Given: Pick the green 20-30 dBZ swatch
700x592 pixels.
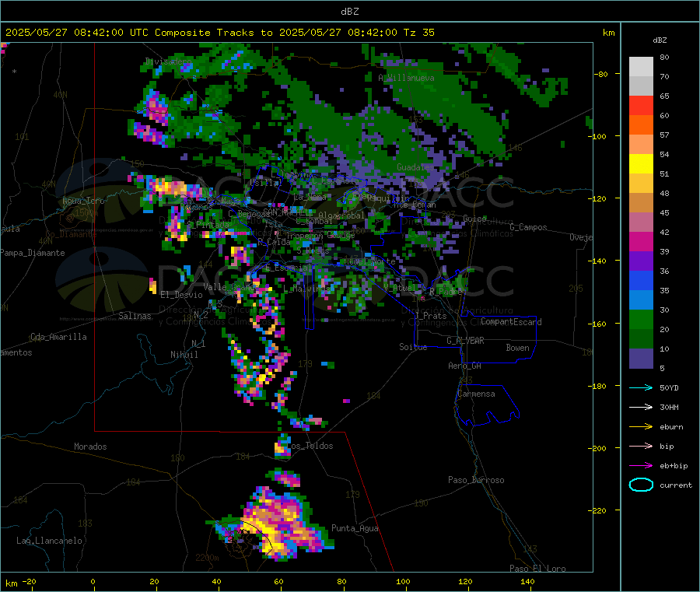Looking at the screenshot, I should coord(641,320).
